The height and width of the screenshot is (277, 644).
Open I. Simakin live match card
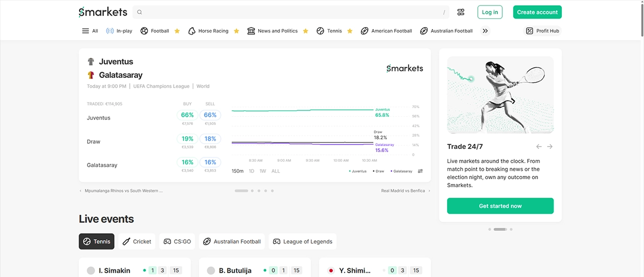click(x=135, y=268)
